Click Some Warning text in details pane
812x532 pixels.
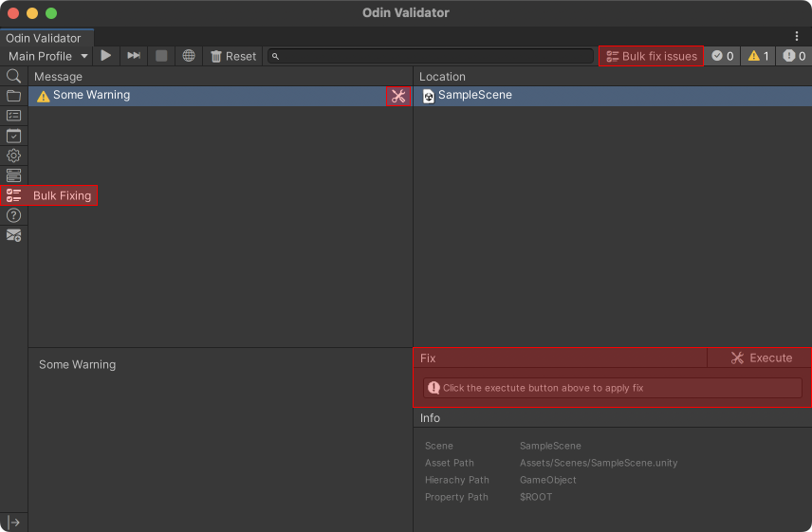point(77,364)
